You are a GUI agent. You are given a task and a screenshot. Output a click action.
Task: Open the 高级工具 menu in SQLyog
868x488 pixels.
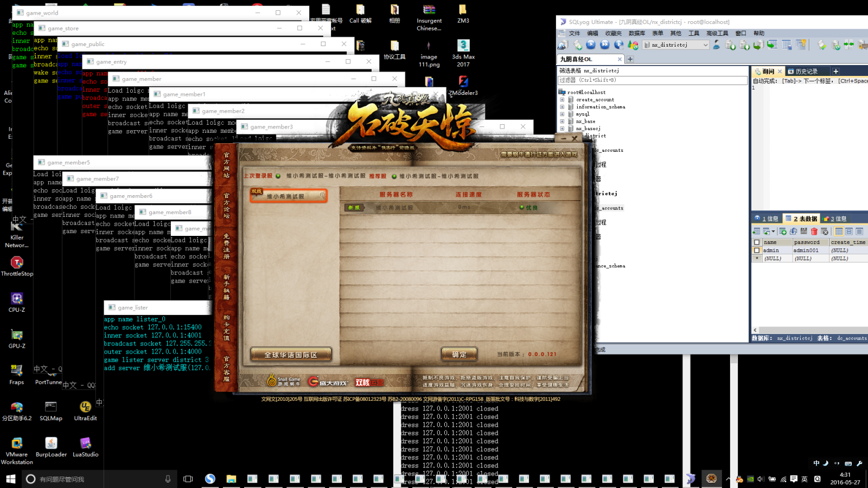(717, 33)
